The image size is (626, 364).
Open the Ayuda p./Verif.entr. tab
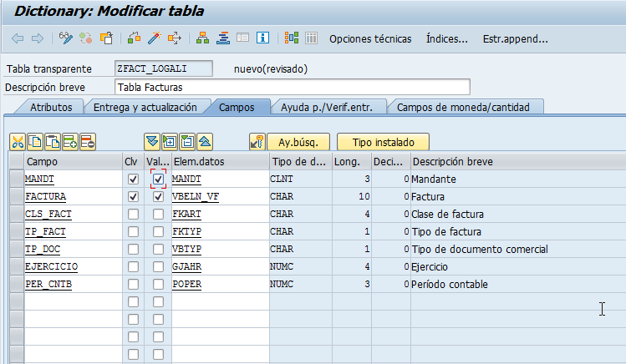pos(327,107)
